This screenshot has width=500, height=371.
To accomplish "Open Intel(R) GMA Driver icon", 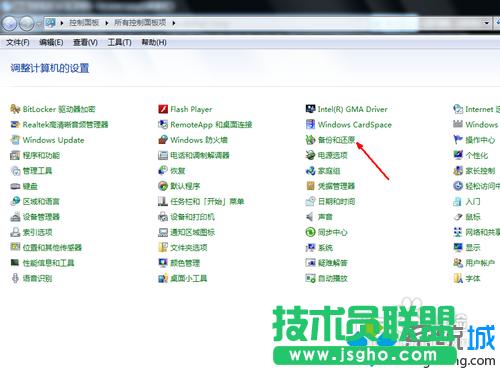I will pos(310,109).
